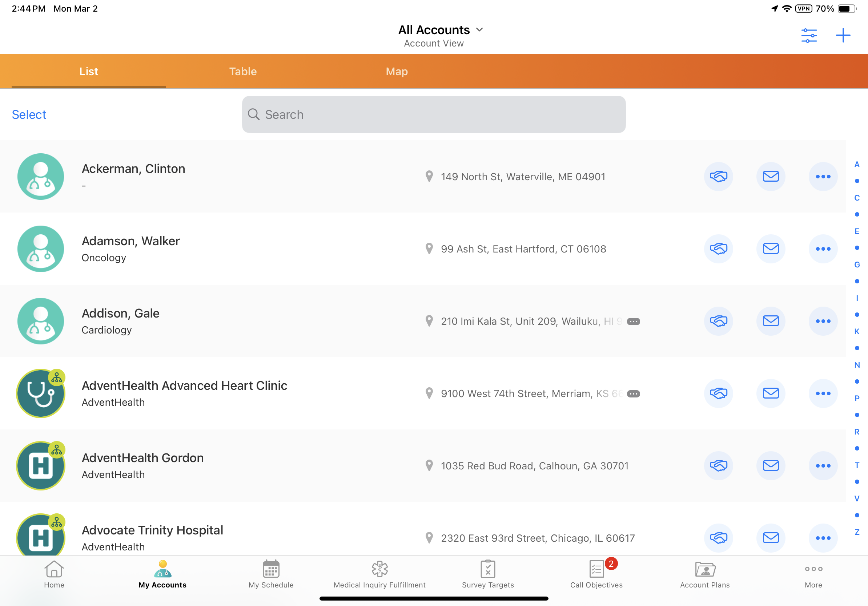Screen dimensions: 868x606
Task: Send email to Adamson, Walker
Action: click(x=771, y=249)
